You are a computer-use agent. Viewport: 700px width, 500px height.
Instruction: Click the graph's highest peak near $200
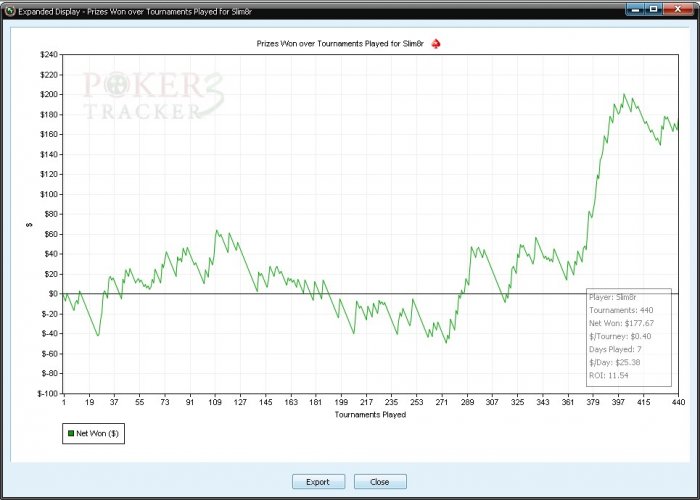click(624, 95)
